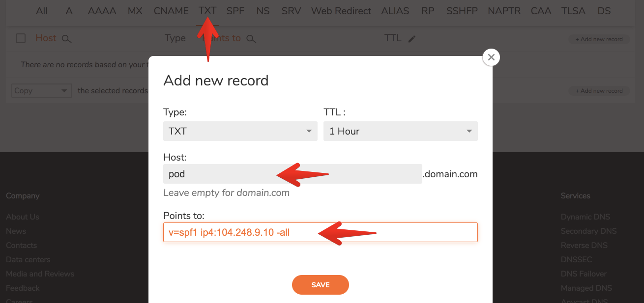The height and width of the screenshot is (303, 644).
Task: Open the Type dropdown showing TXT
Action: [240, 131]
